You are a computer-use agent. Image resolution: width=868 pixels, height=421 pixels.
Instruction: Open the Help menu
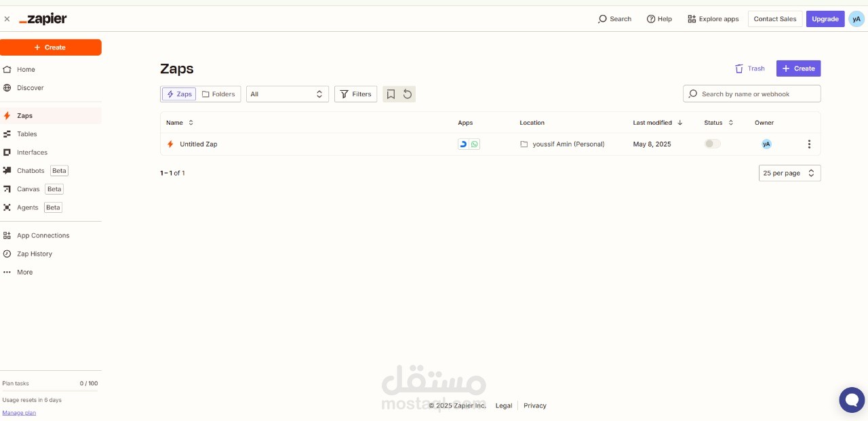coord(659,19)
